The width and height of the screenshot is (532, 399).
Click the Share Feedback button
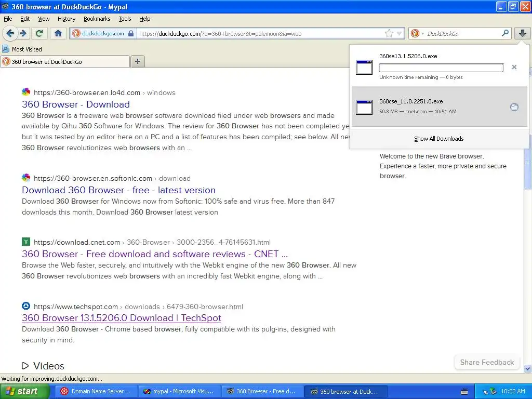coord(487,362)
